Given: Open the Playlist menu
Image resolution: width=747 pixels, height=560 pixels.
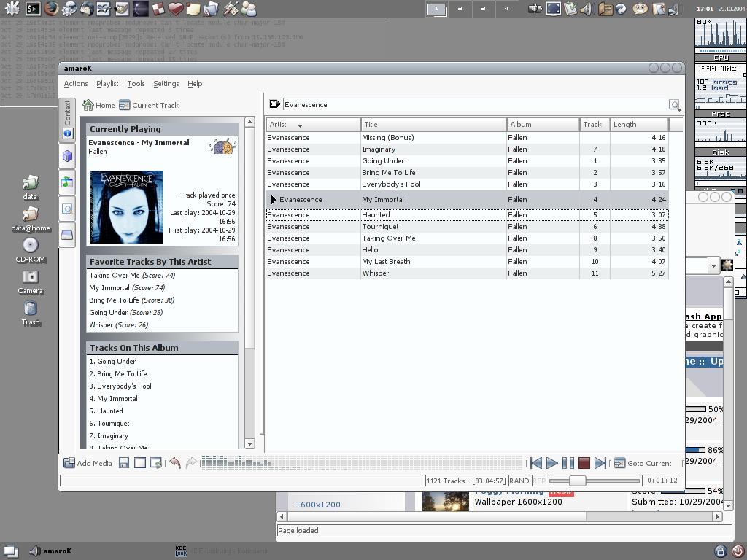Looking at the screenshot, I should click(x=107, y=83).
